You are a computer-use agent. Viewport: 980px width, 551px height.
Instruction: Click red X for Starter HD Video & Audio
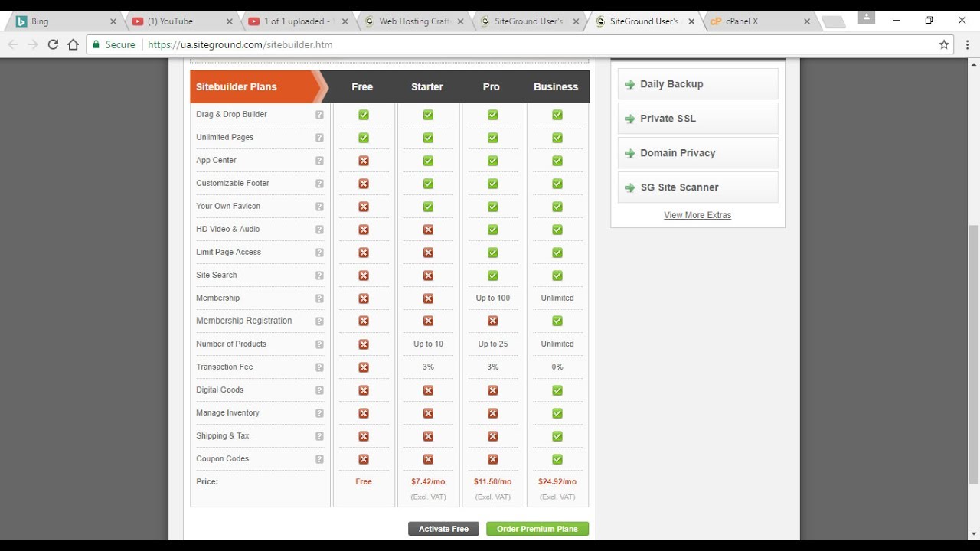[428, 230]
